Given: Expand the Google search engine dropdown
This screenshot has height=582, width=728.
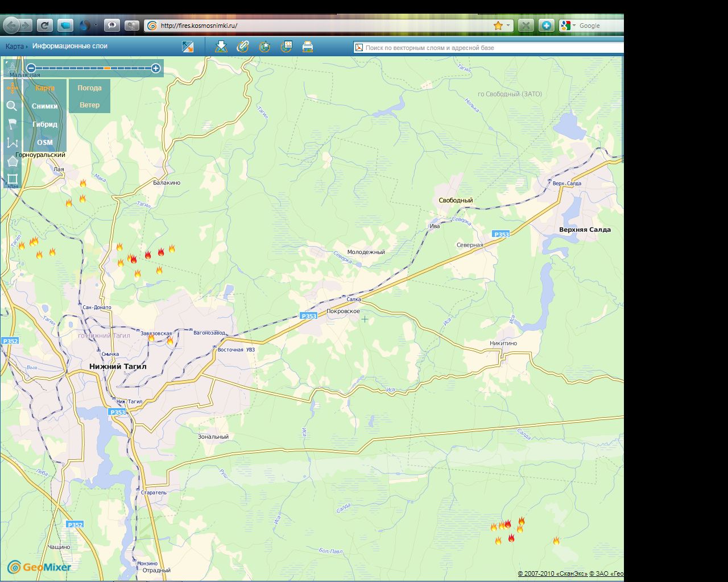Looking at the screenshot, I should pos(574,26).
